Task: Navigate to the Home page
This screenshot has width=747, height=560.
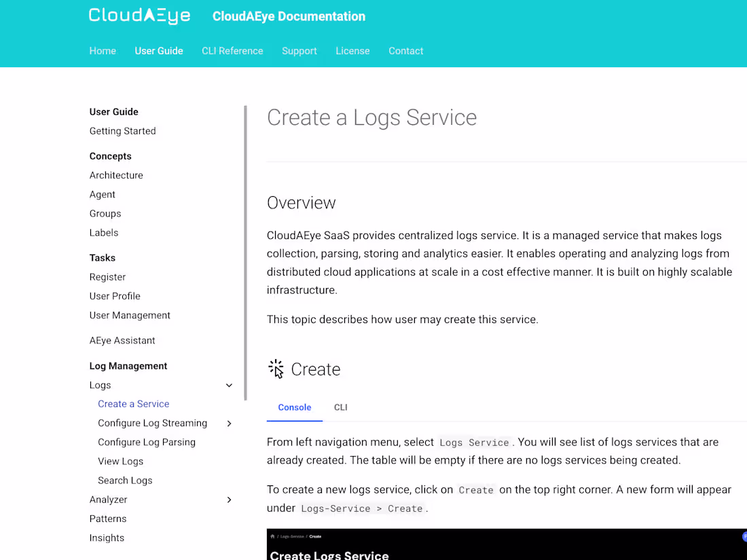Action: [103, 51]
